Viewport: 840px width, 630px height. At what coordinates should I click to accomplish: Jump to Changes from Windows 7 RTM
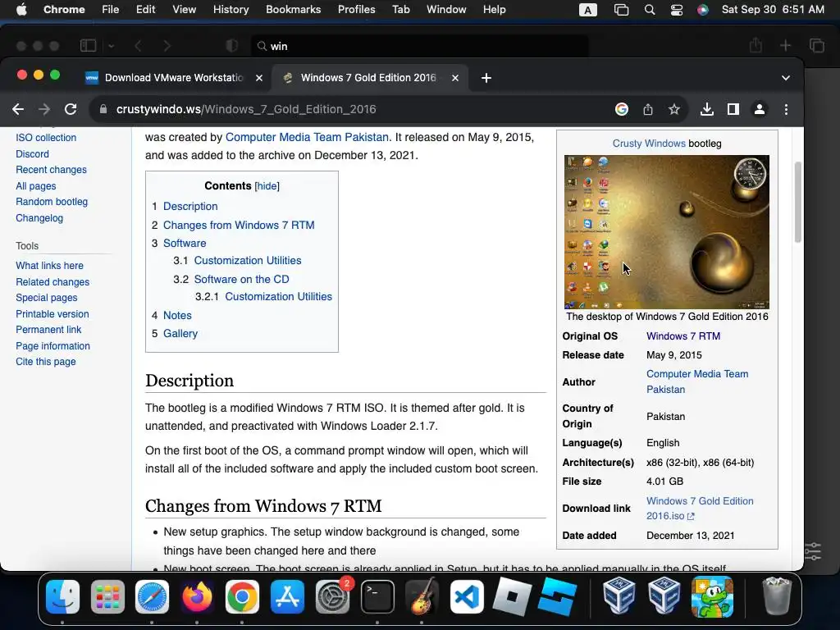(239, 225)
